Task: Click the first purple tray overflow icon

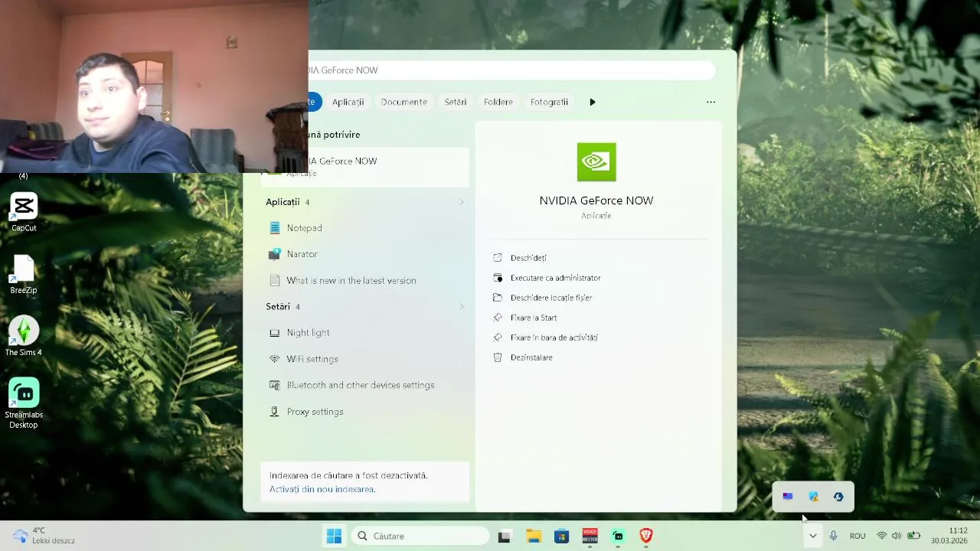Action: coord(788,497)
